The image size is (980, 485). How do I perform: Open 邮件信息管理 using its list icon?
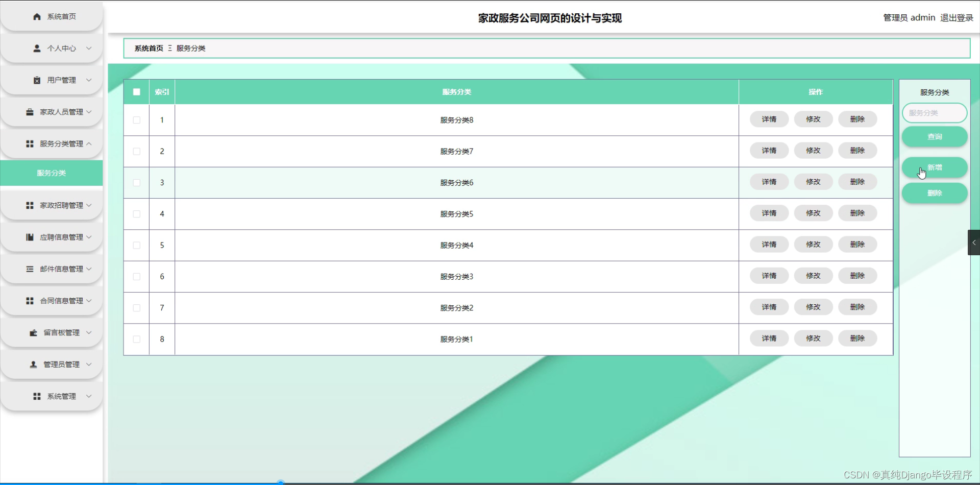29,269
